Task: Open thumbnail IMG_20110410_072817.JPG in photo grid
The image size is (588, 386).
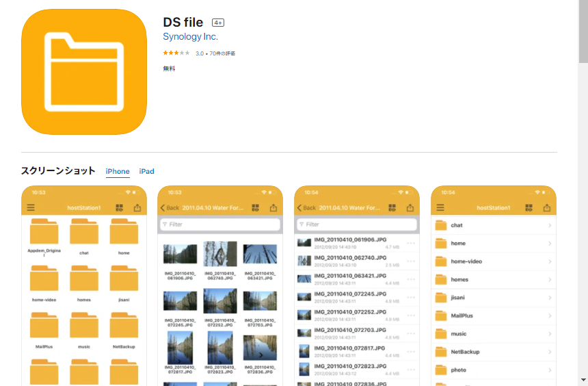Action: 180,348
